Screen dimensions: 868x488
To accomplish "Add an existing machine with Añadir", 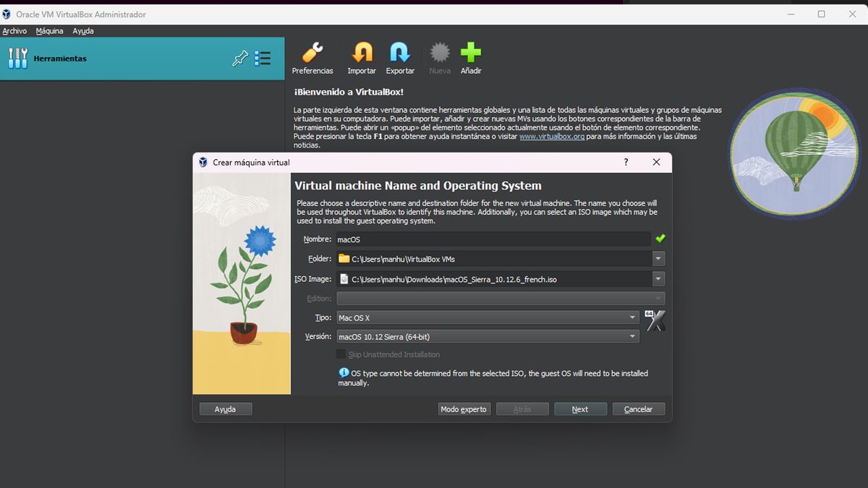I will click(471, 58).
